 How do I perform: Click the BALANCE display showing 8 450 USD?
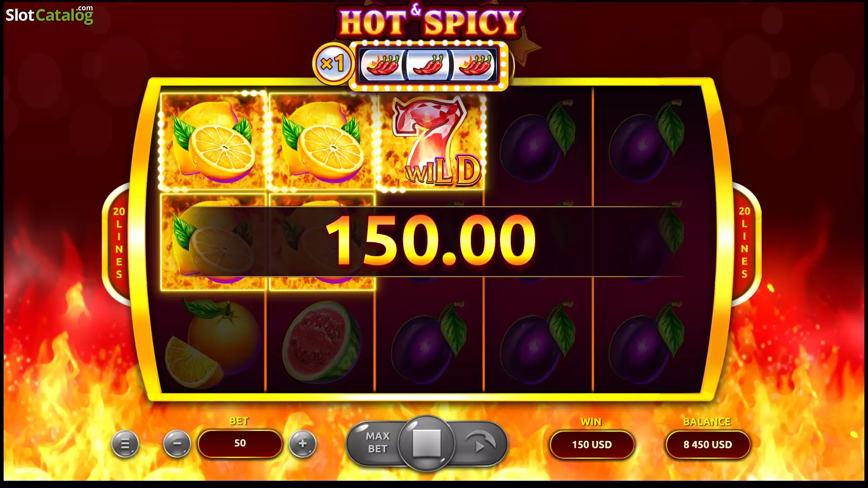click(708, 445)
